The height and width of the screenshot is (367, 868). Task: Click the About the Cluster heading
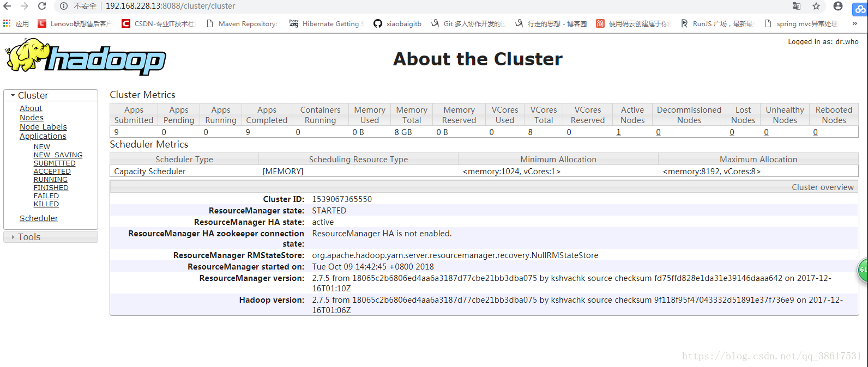(478, 59)
